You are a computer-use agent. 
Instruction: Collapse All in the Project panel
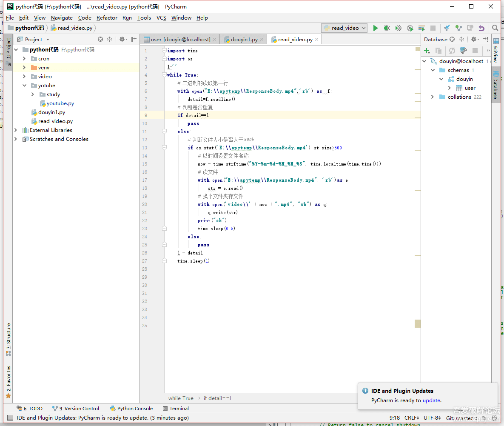110,39
